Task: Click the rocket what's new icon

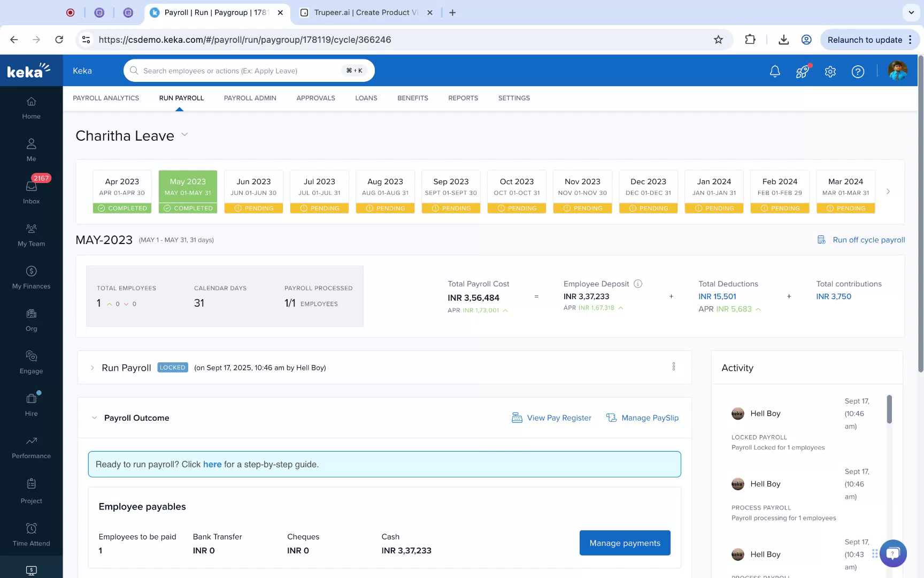Action: [x=802, y=71]
